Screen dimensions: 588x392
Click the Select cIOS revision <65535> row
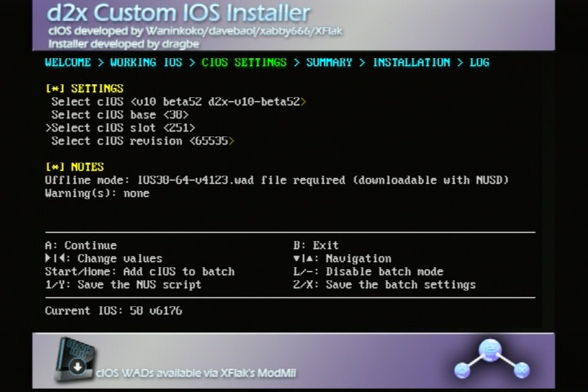click(143, 141)
